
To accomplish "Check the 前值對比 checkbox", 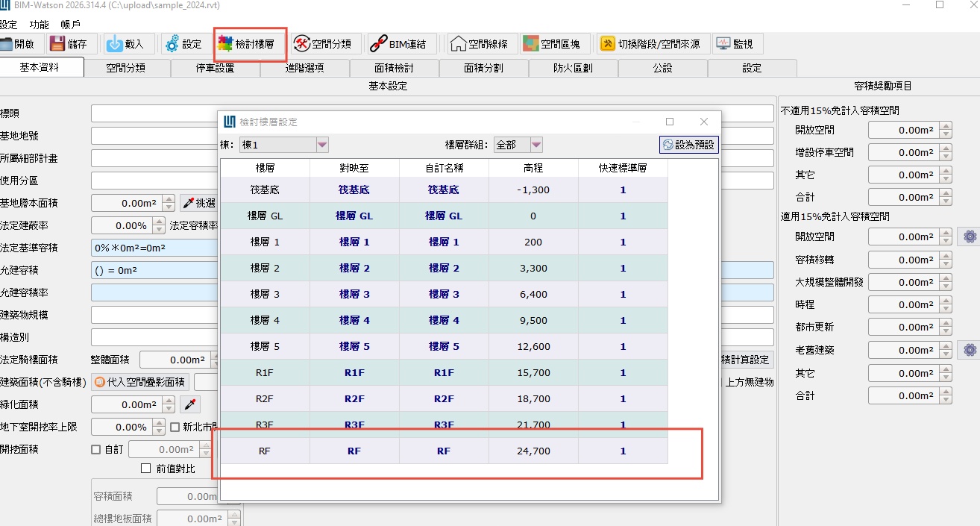I will click(146, 469).
